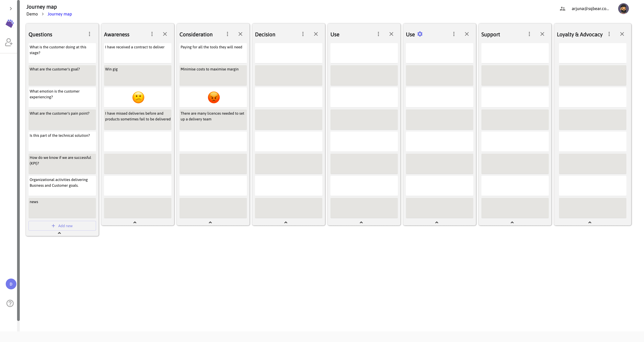
Task: Click the blue D workspace avatar
Action: point(11,284)
